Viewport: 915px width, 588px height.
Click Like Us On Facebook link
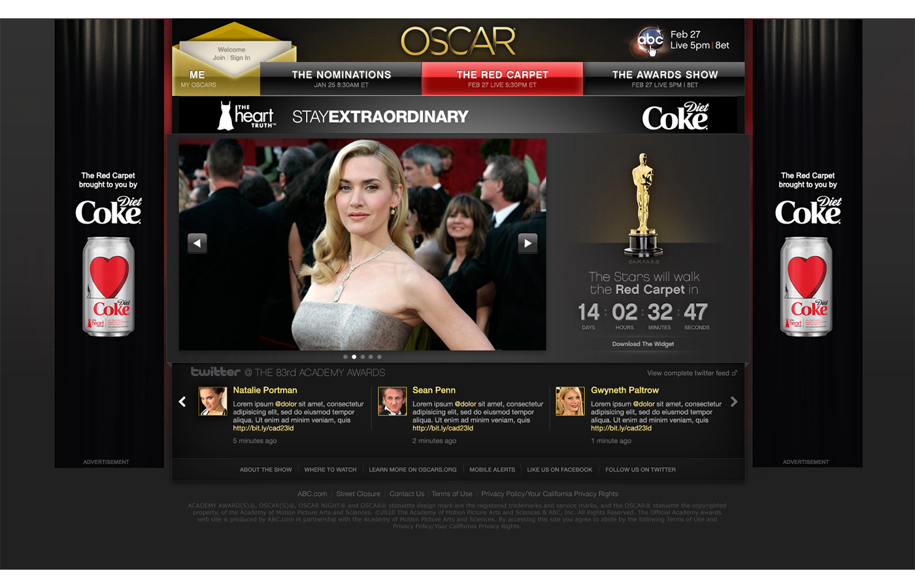pyautogui.click(x=559, y=470)
